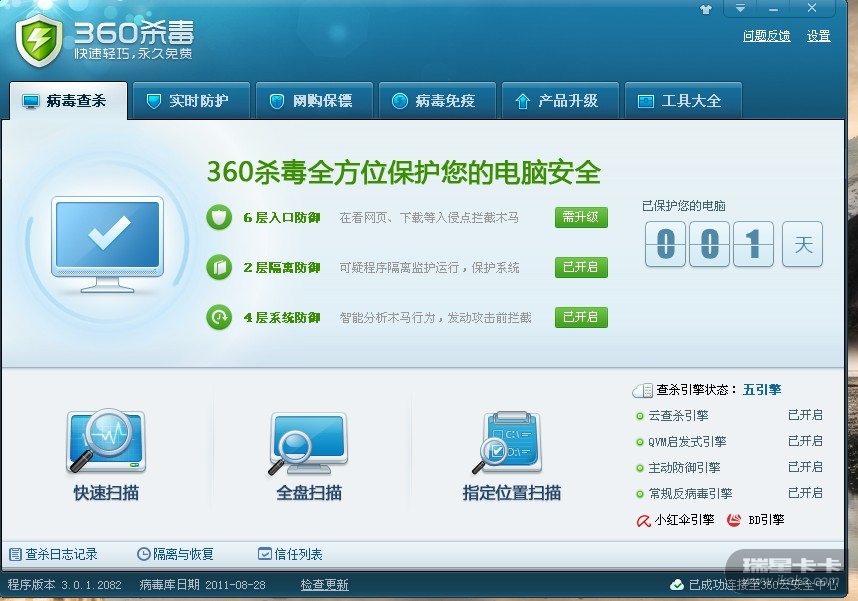Open the title bar dropdown menu arrow

pos(740,8)
